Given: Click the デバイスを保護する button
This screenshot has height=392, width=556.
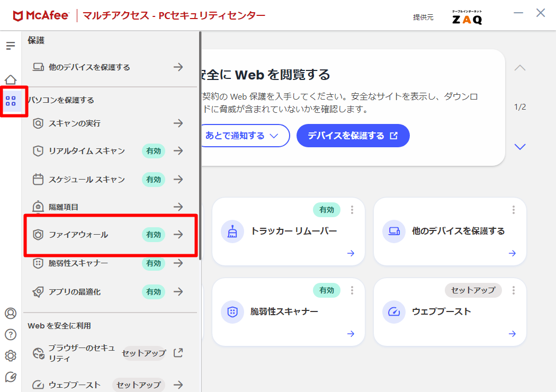Looking at the screenshot, I should [x=353, y=136].
